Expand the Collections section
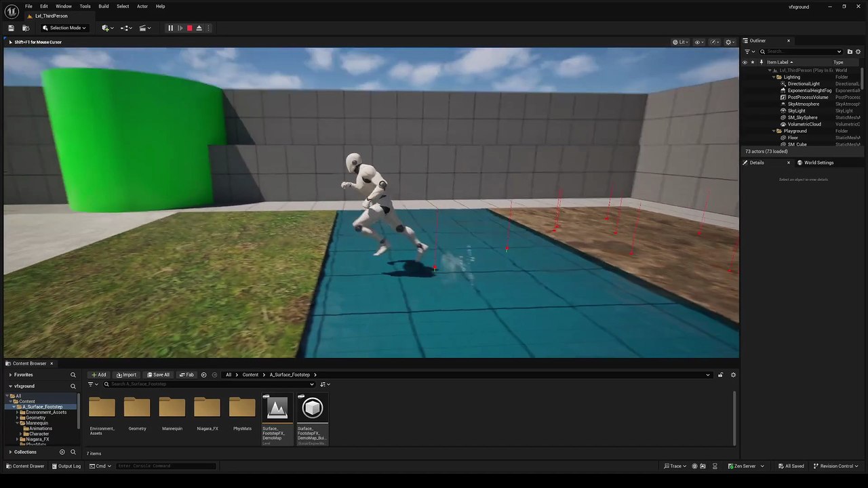 click(10, 452)
